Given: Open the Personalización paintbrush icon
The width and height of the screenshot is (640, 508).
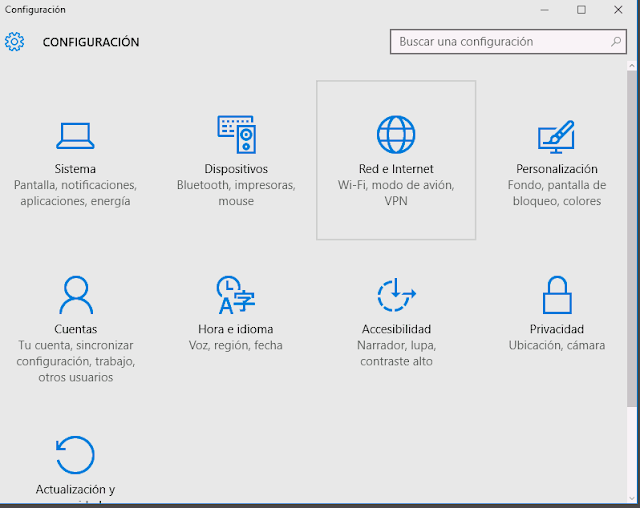Looking at the screenshot, I should pyautogui.click(x=556, y=137).
